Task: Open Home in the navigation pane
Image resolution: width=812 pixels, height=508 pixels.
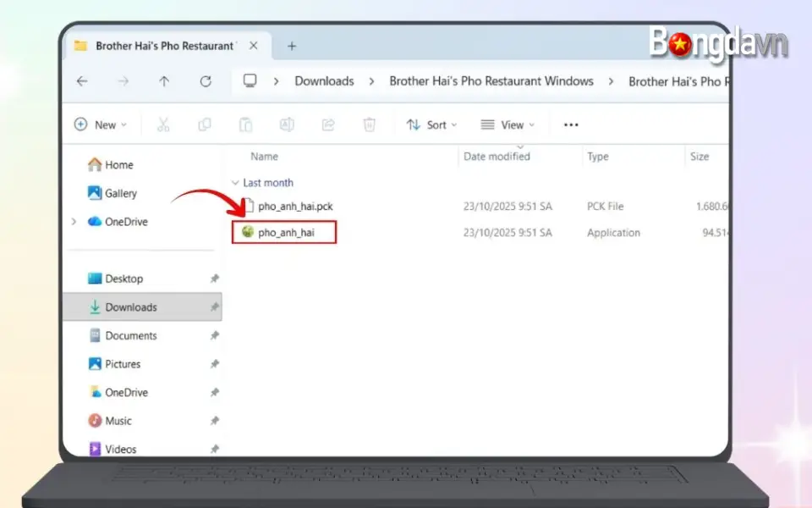Action: 110,165
